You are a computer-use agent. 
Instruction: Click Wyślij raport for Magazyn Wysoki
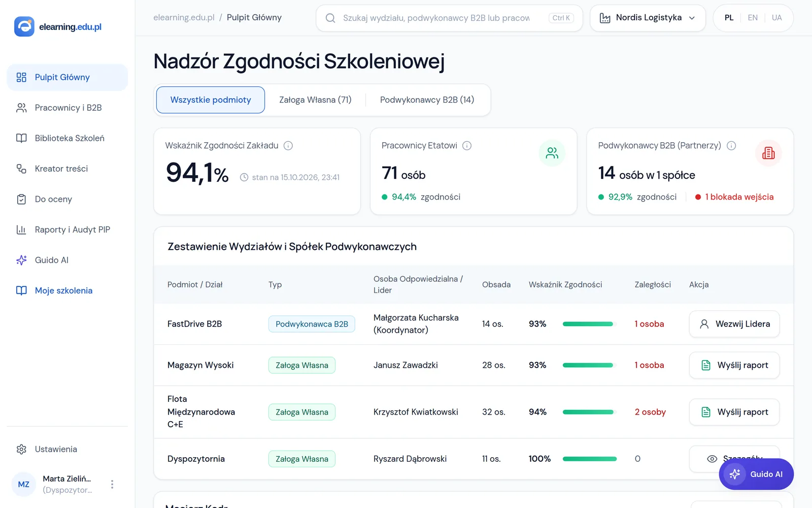734,365
